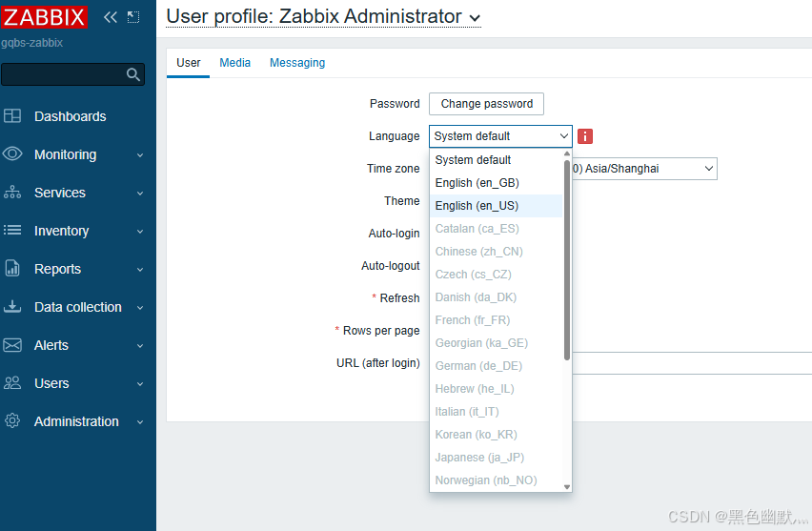Click the Inventory list icon
Image resolution: width=812 pixels, height=531 pixels.
tap(12, 230)
